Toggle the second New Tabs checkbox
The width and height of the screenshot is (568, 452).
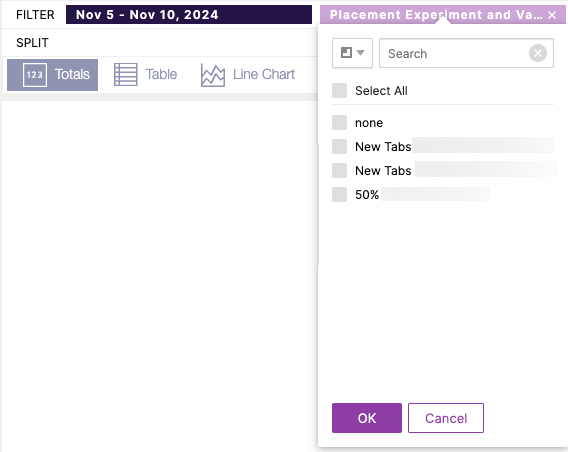(x=339, y=170)
